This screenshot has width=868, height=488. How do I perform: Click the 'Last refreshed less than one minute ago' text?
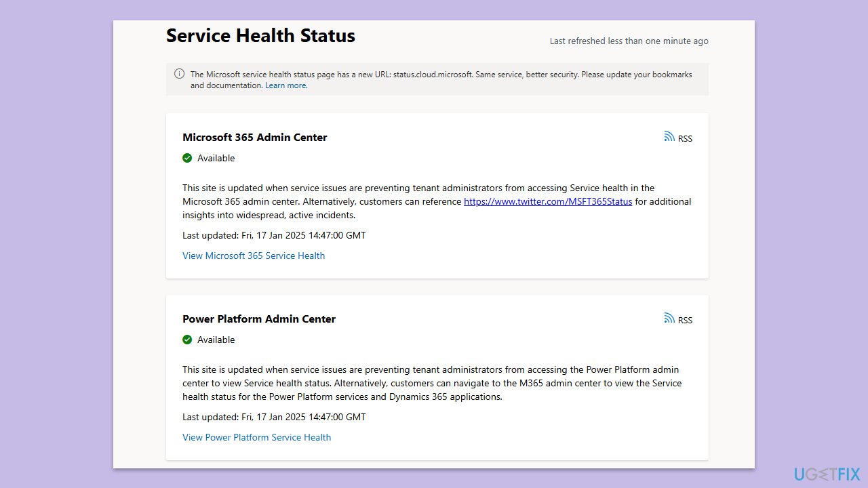(629, 41)
